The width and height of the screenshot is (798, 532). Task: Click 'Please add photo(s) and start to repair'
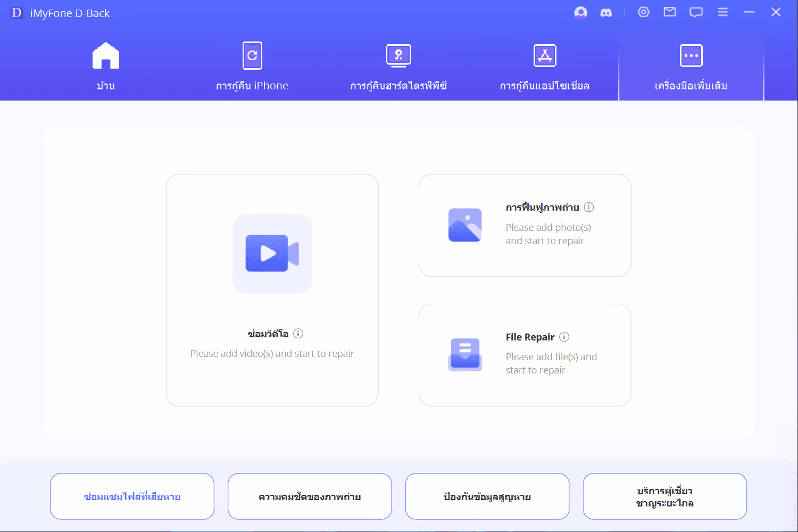(548, 234)
